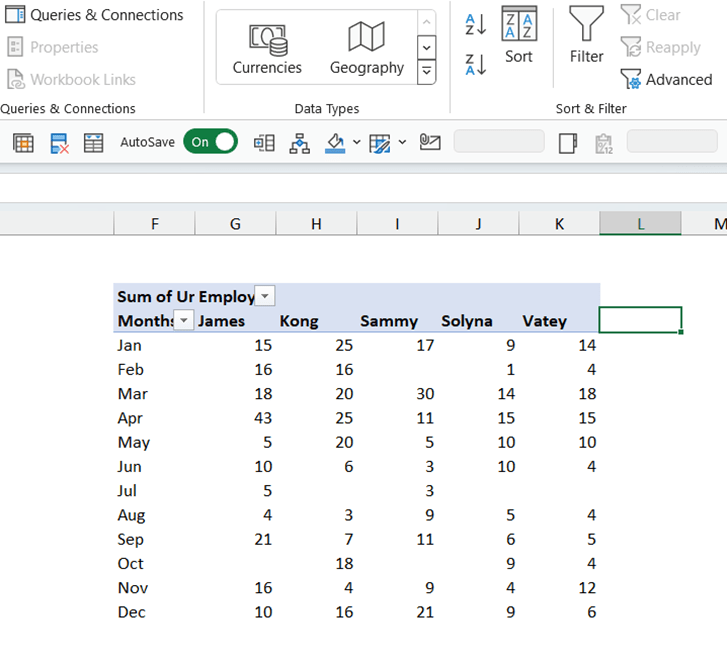Click the fill color paint bucket icon
Image resolution: width=727 pixels, height=666 pixels.
click(335, 143)
